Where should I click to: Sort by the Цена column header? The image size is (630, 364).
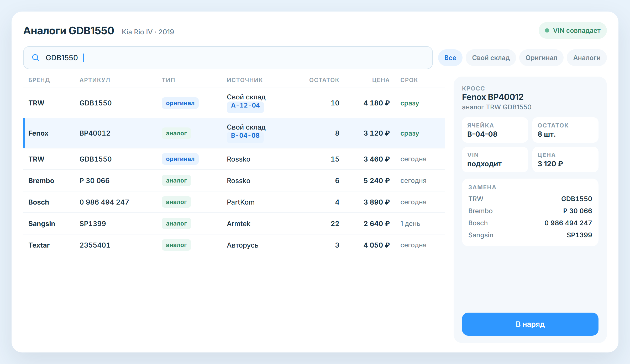pyautogui.click(x=381, y=80)
